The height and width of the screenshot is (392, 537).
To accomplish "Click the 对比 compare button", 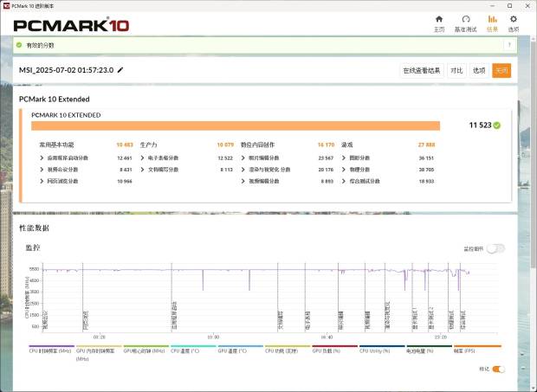I will pyautogui.click(x=456, y=70).
